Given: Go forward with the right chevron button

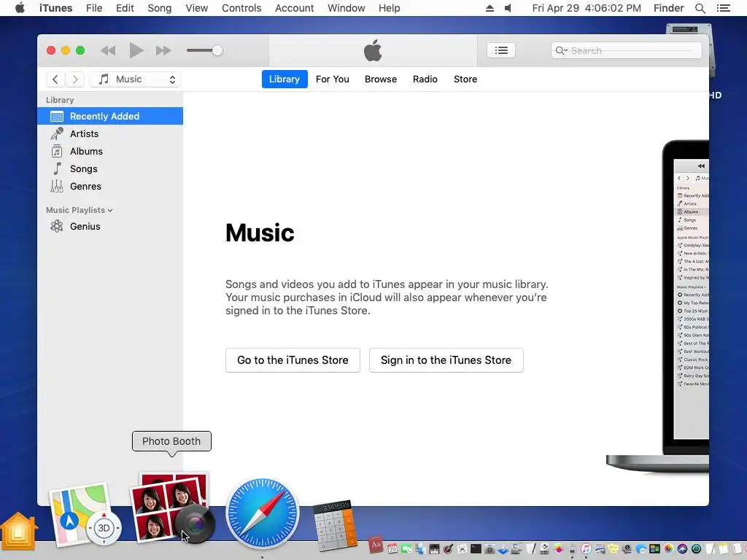Looking at the screenshot, I should [75, 79].
